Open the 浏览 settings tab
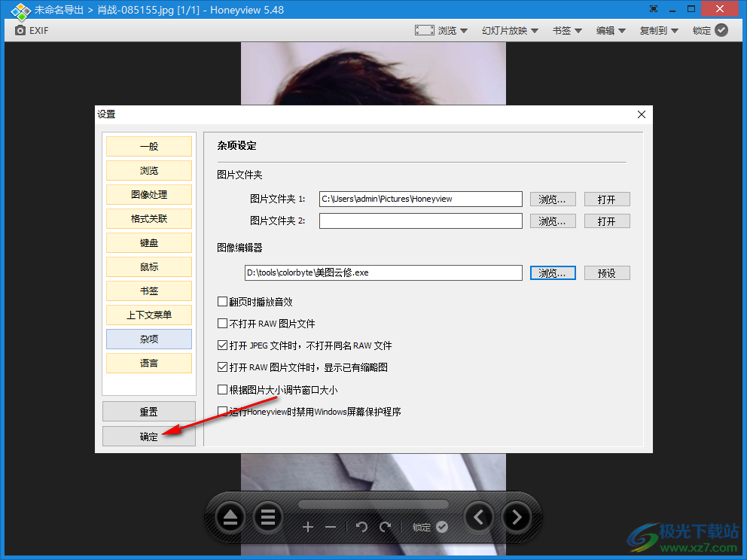 click(149, 170)
